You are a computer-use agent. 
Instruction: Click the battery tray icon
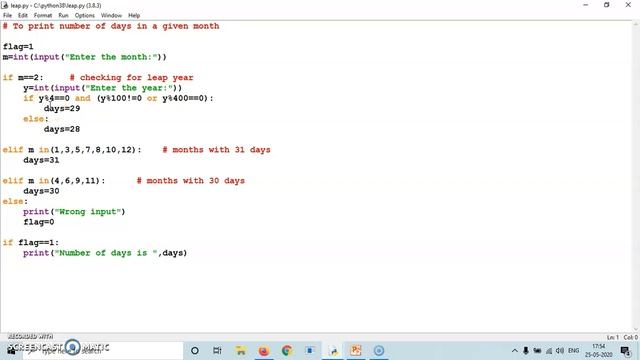(x=537, y=351)
